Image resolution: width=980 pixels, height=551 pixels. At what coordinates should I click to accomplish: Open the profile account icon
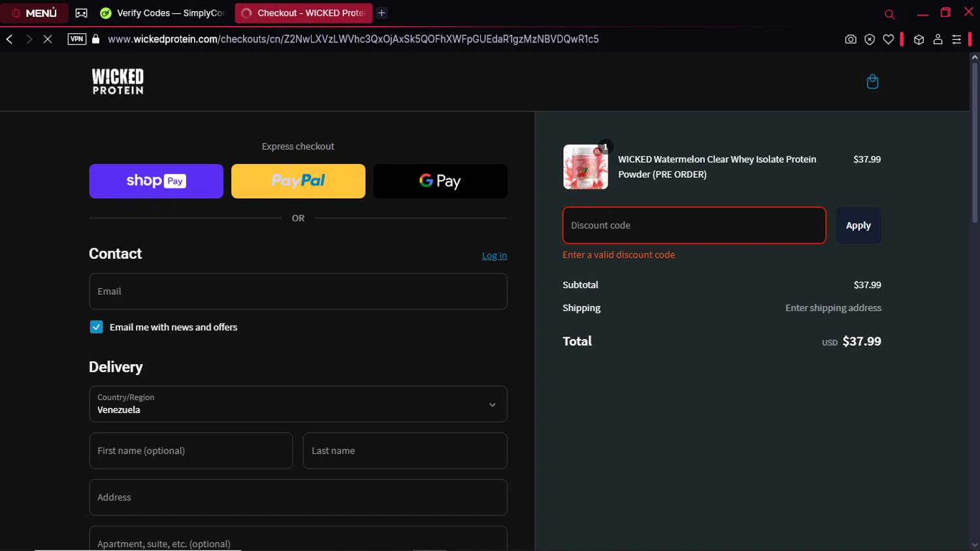point(938,39)
